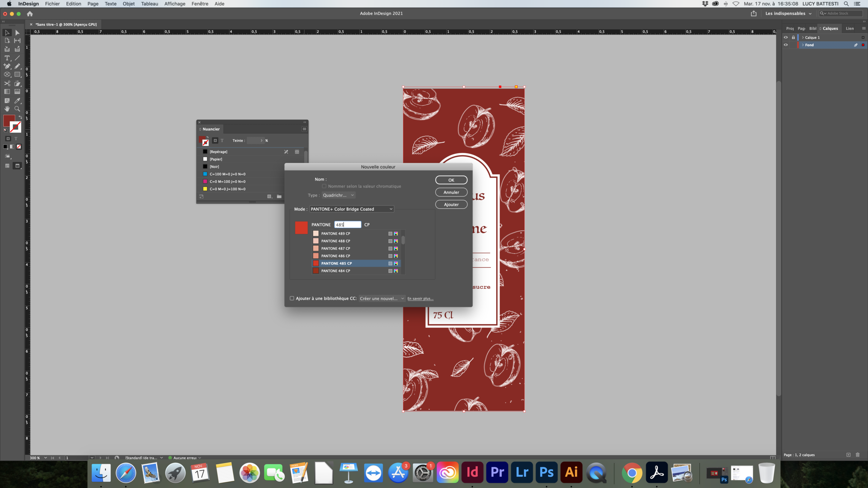868x488 pixels.
Task: Toggle visibility of Fond layer
Action: 786,45
